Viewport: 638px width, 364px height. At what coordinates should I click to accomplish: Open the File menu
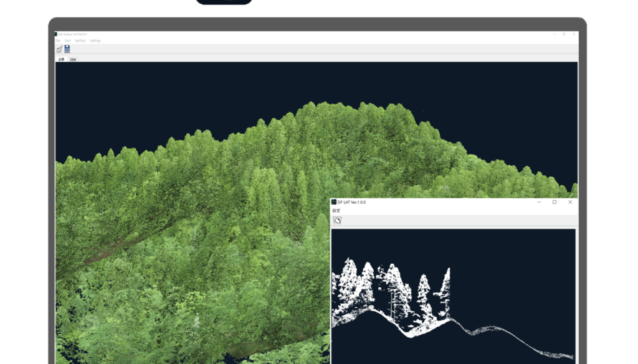pyautogui.click(x=57, y=40)
